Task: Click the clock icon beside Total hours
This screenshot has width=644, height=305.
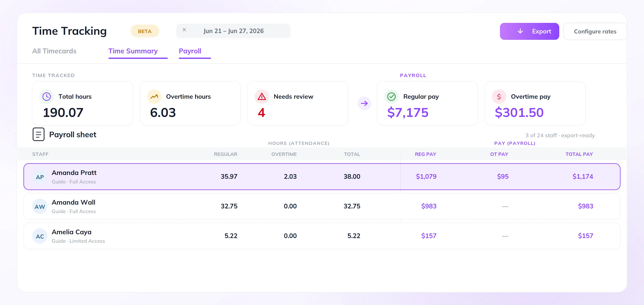Action: (47, 97)
